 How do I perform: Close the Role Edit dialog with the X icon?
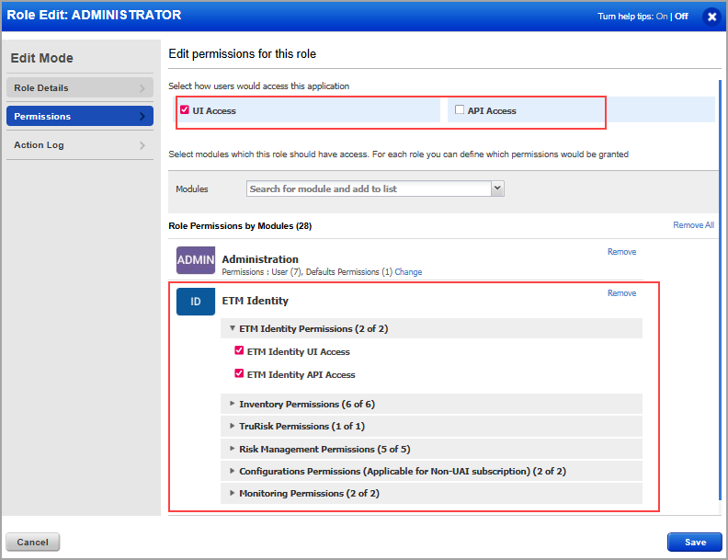click(711, 17)
